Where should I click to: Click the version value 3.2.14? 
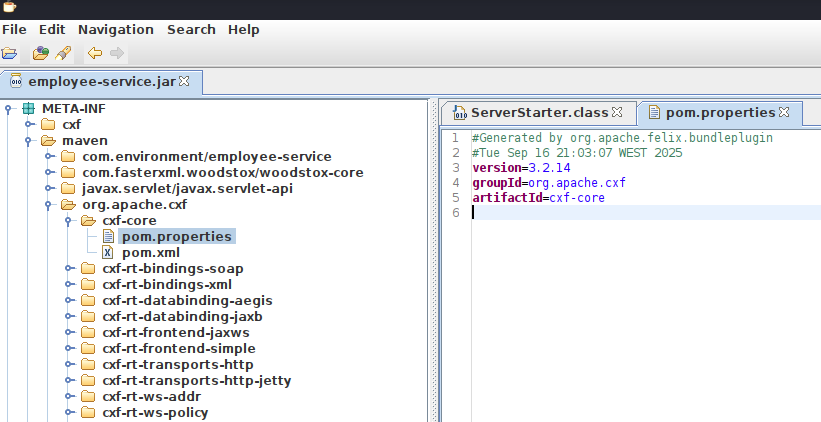pyautogui.click(x=549, y=168)
